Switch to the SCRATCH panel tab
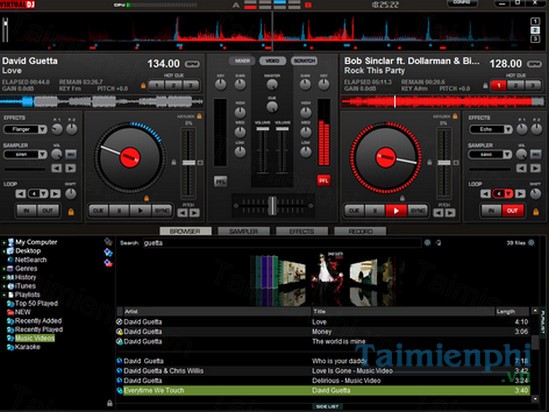This screenshot has height=412, width=549. point(304,61)
